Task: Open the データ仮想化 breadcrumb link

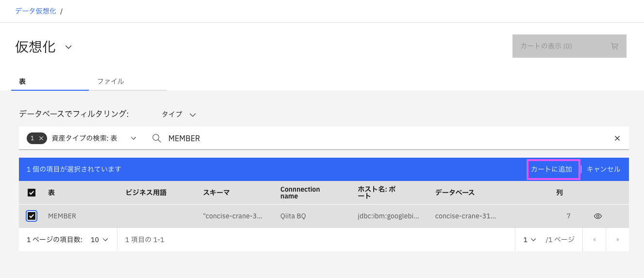Action: [35, 11]
